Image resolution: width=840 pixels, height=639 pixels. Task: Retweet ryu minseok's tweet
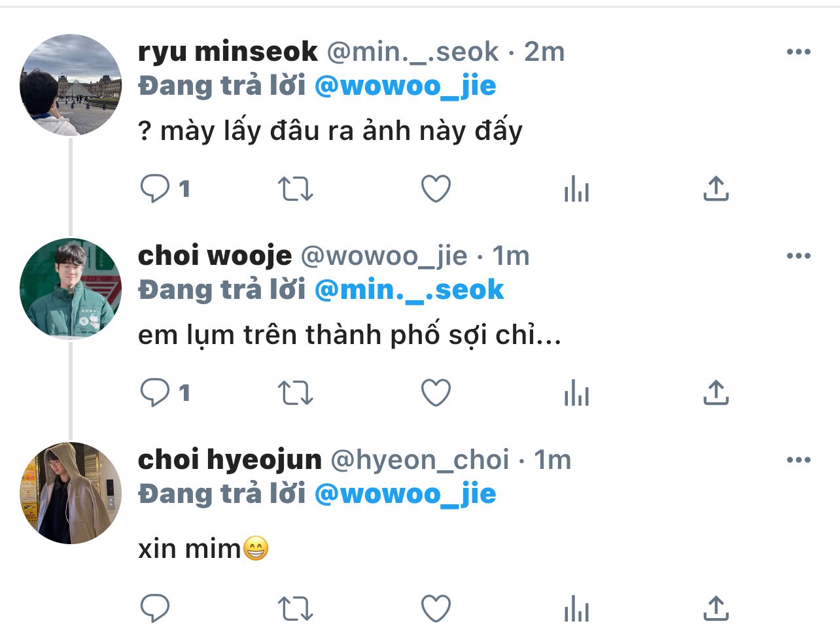point(296,189)
